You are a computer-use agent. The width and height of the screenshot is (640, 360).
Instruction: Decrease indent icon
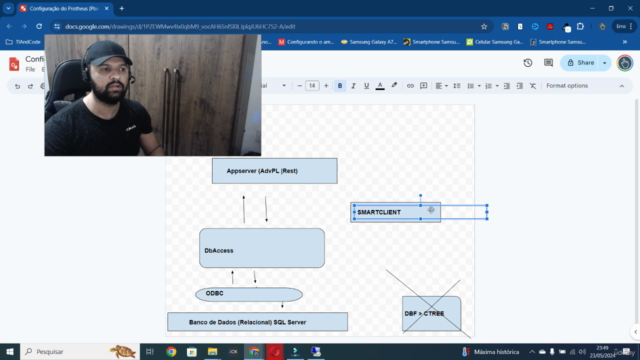click(x=507, y=86)
